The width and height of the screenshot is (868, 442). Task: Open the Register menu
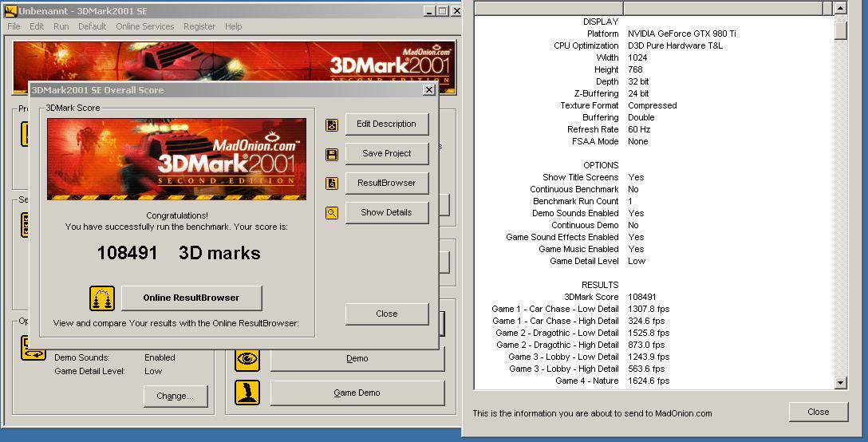[199, 26]
